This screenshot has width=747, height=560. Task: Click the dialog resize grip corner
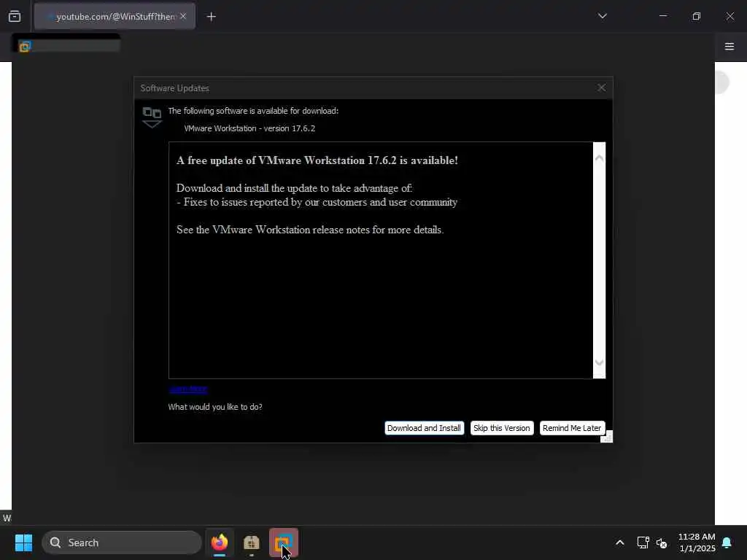coord(607,437)
